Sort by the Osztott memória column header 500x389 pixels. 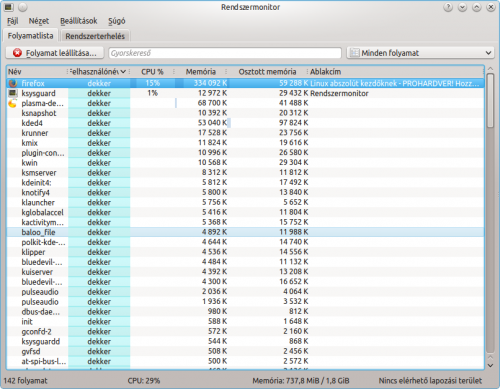(267, 72)
